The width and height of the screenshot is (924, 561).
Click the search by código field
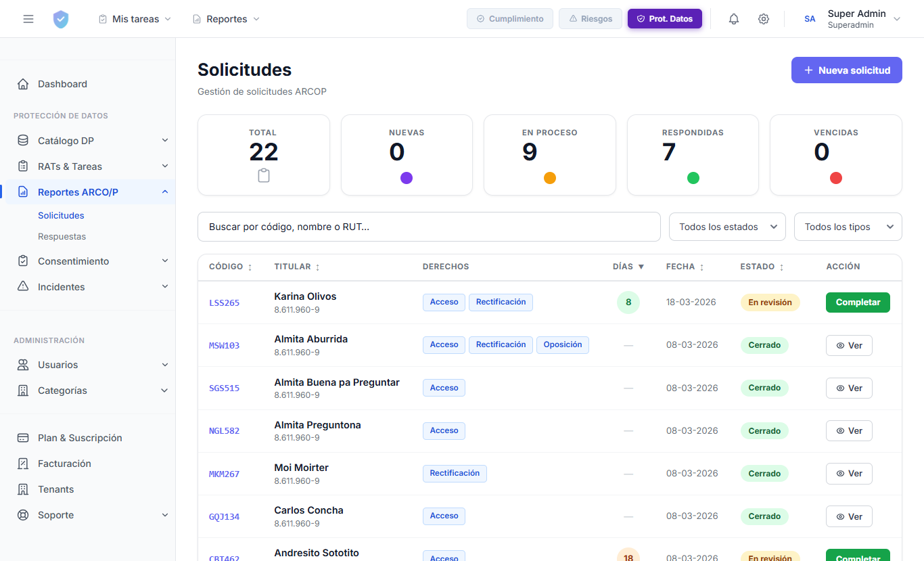click(429, 227)
